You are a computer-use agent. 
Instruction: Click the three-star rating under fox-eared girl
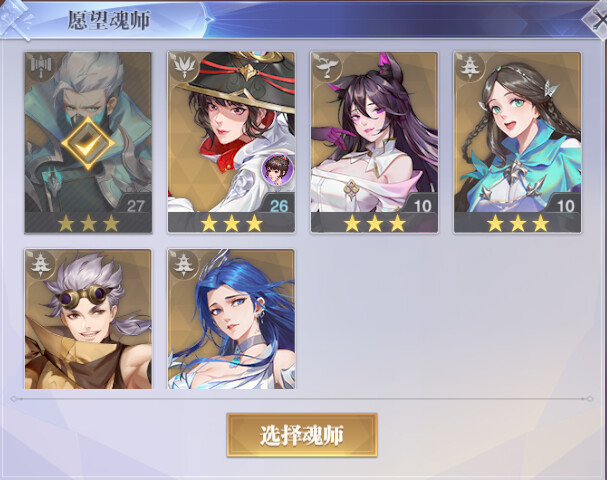pos(374,223)
